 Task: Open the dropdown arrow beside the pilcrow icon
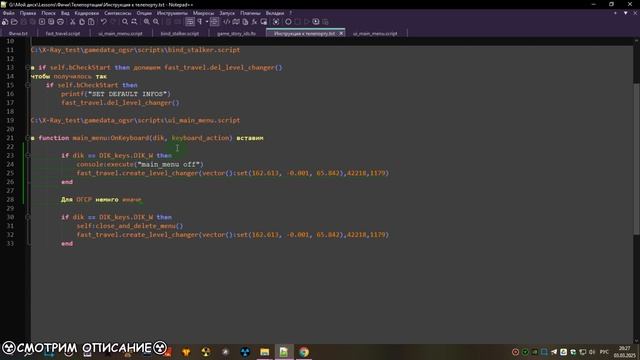[x=207, y=22]
